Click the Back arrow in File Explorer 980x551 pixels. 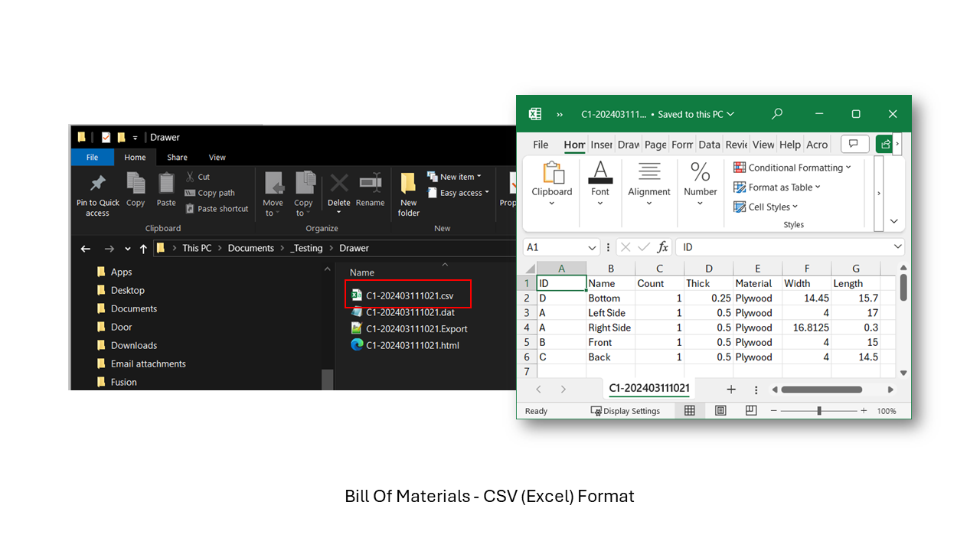coord(86,249)
